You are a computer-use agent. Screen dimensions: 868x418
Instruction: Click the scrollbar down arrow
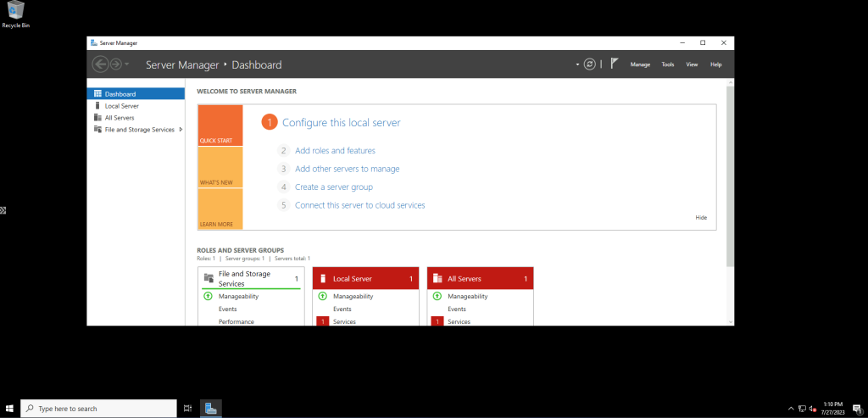point(730,321)
